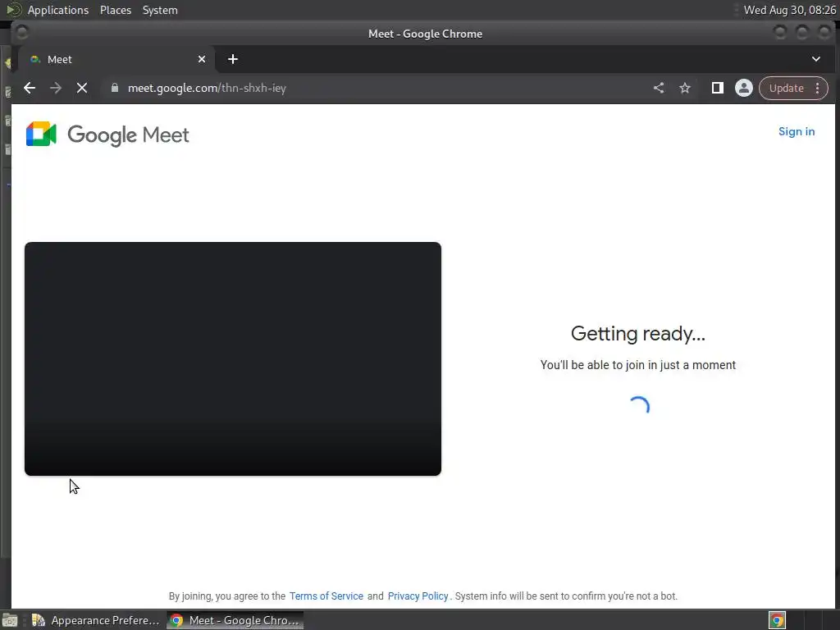Open the Terms of Service link
The width and height of the screenshot is (840, 630).
pos(326,596)
